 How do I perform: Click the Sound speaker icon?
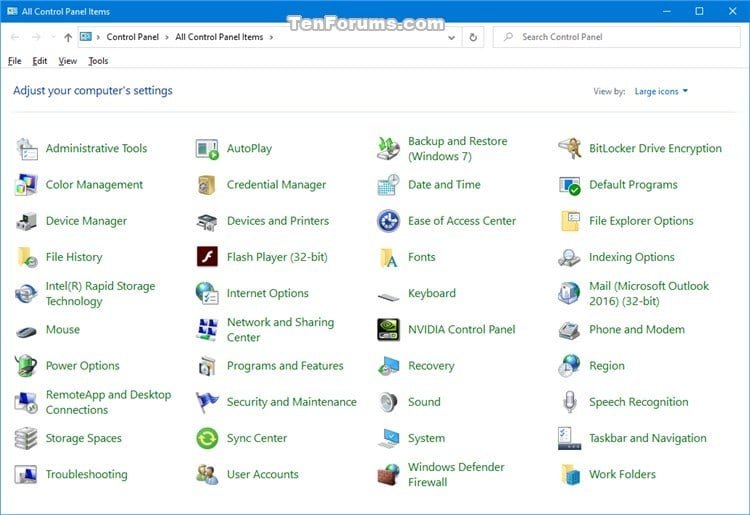(388, 402)
